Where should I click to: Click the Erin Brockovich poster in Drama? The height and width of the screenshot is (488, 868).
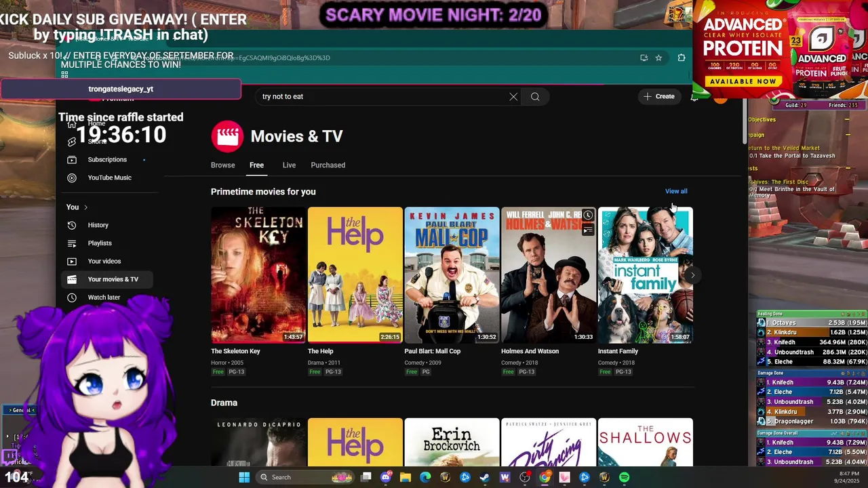click(452, 442)
